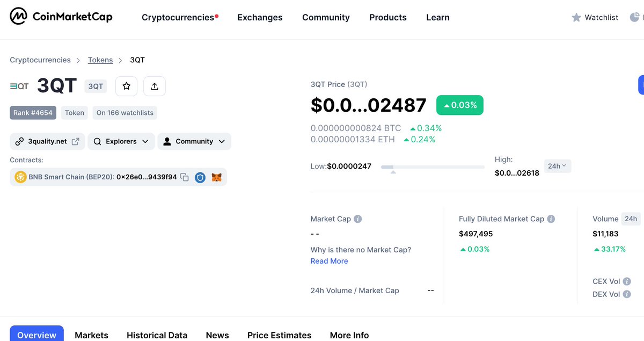Screen dimensions: 644x341
Task: Add 3QT to watchlist with star button
Action: pos(127,86)
